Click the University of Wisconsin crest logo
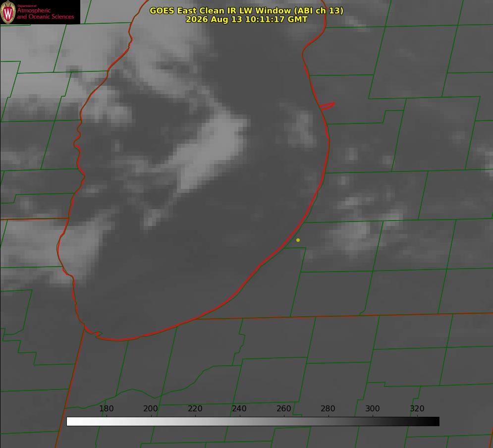The image size is (493, 448). click(x=8, y=12)
